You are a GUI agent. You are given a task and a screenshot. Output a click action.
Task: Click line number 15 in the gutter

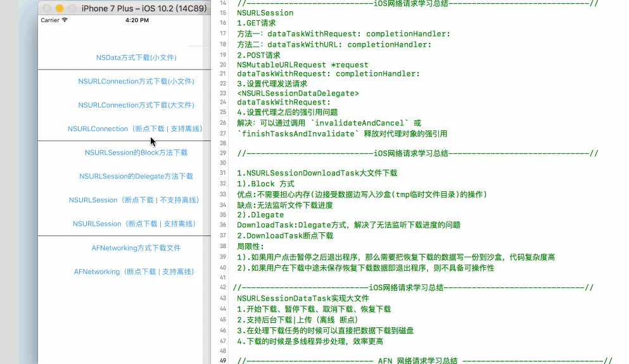point(222,13)
